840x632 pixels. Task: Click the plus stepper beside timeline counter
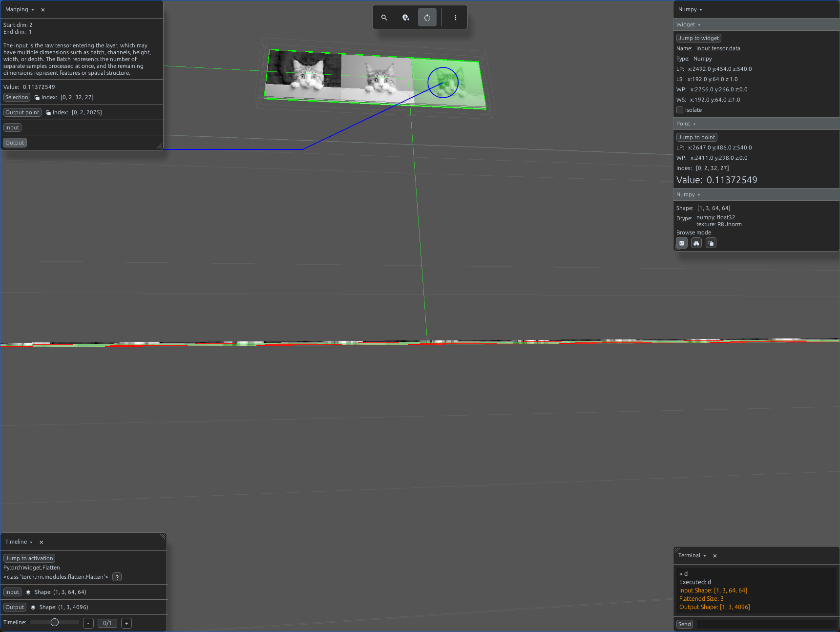[x=126, y=623]
